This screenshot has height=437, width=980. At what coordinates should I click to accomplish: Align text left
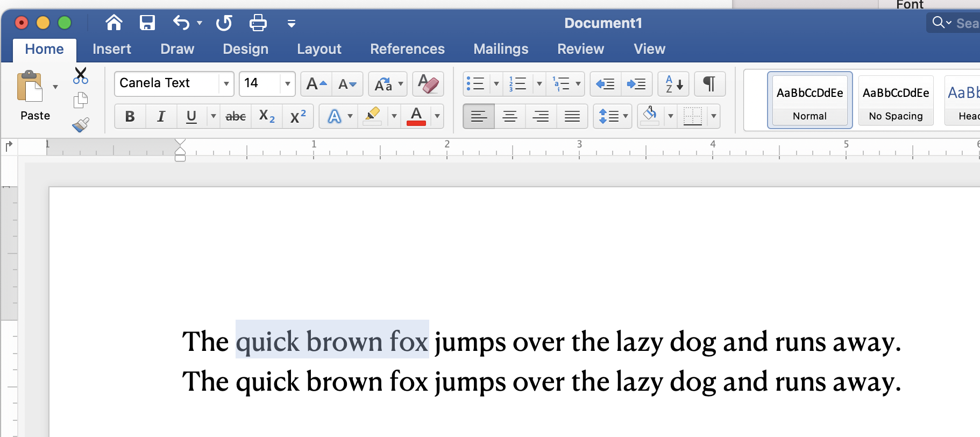[479, 116]
